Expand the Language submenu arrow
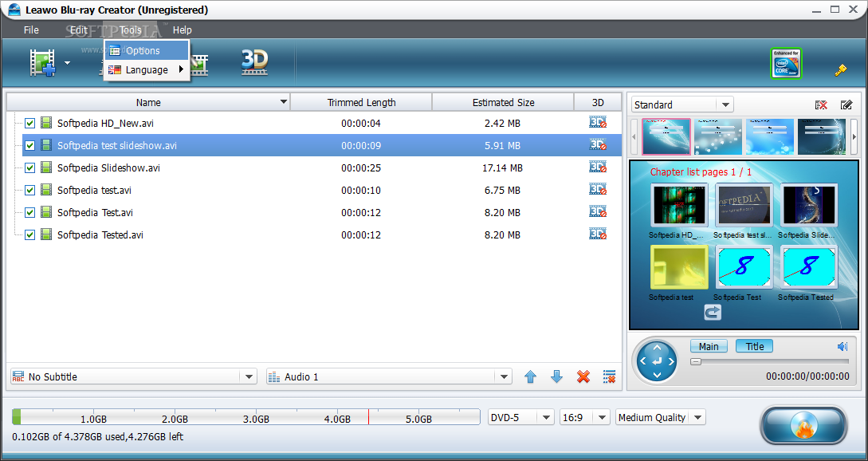868x461 pixels. click(x=181, y=69)
